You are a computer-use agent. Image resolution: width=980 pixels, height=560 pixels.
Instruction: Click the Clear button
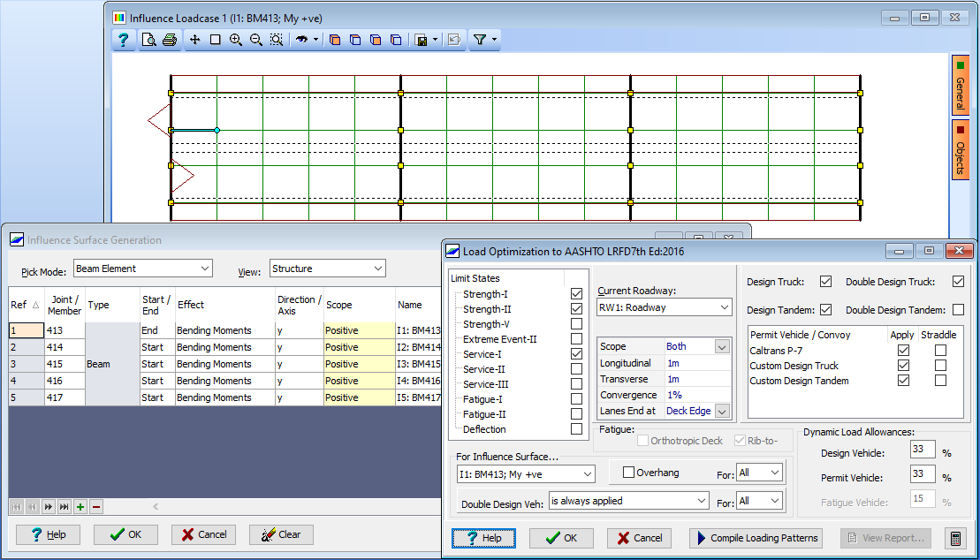pyautogui.click(x=281, y=534)
